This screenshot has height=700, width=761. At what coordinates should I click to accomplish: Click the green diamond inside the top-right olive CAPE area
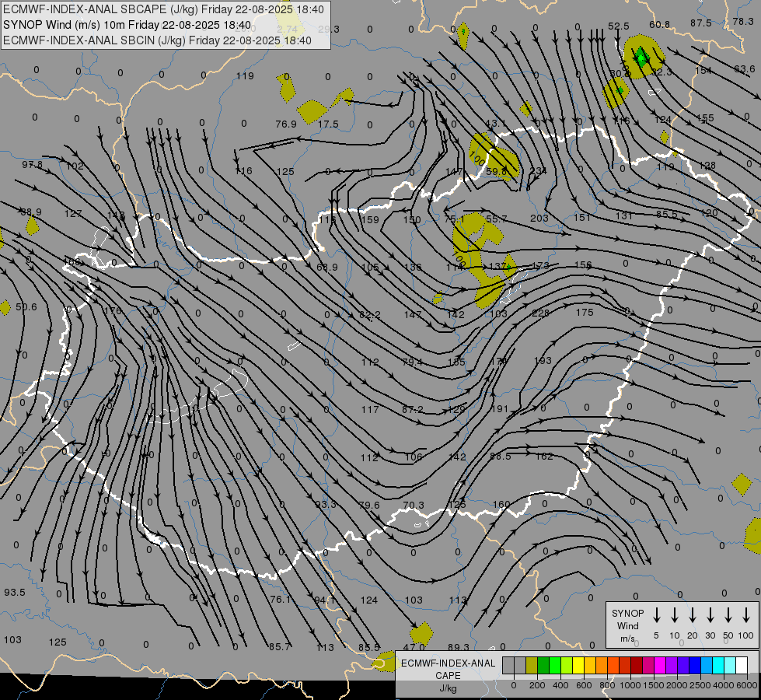coord(641,56)
